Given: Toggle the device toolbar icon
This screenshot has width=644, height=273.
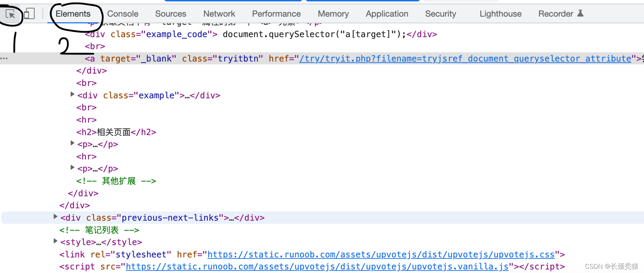Looking at the screenshot, I should pos(29,14).
